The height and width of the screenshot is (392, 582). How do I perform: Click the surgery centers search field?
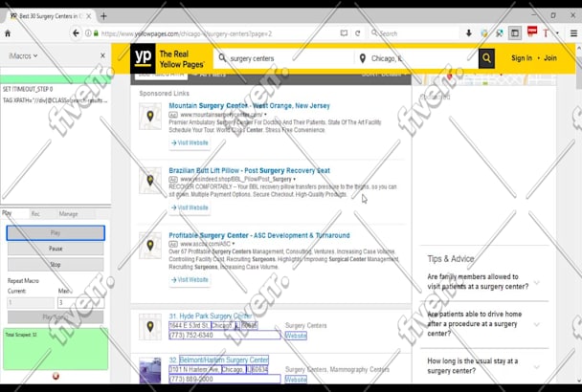[284, 58]
